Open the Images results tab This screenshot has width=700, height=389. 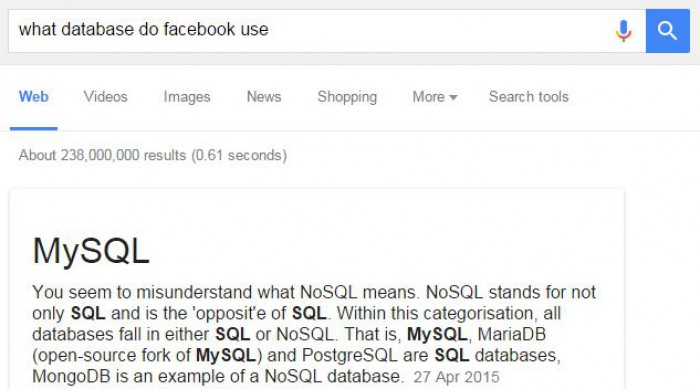[187, 96]
